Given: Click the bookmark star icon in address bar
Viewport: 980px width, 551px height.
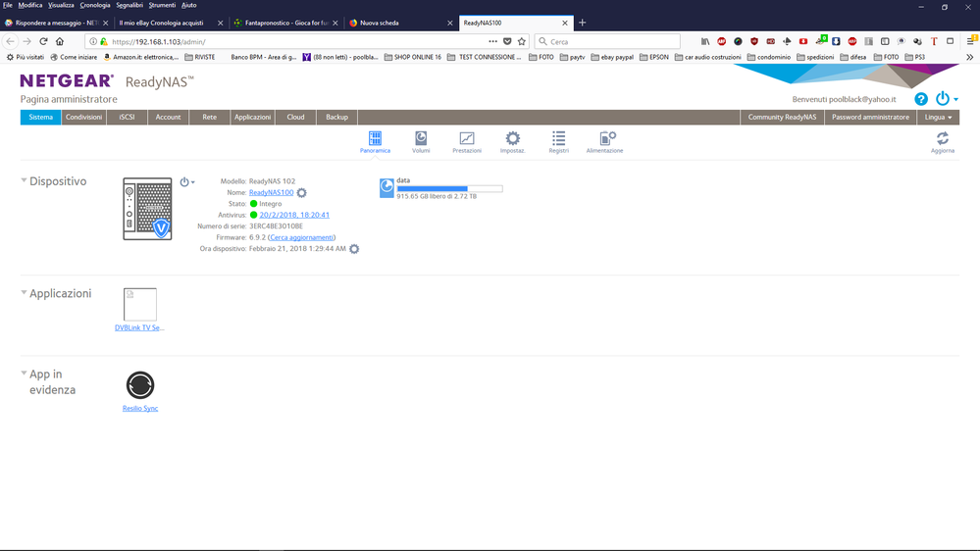Looking at the screenshot, I should coord(522,41).
